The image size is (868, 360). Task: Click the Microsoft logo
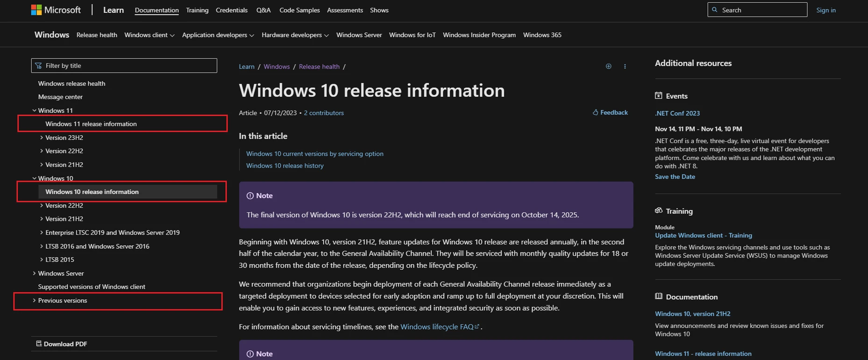click(x=56, y=10)
